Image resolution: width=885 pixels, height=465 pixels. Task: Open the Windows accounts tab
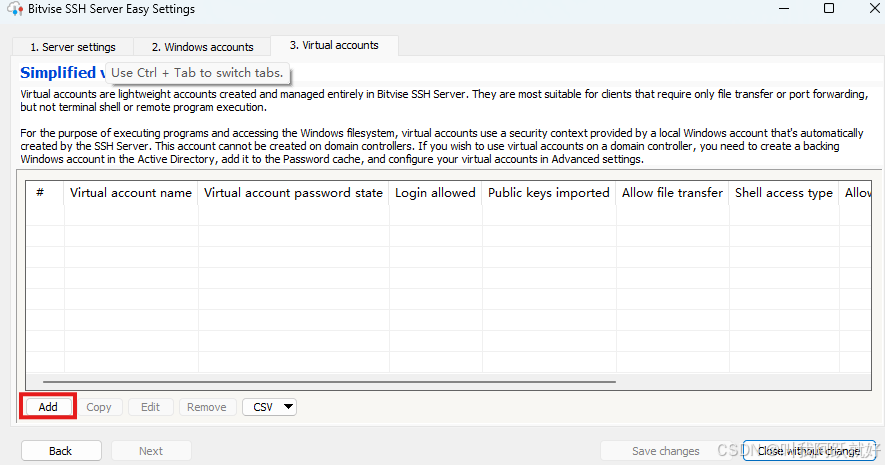[x=202, y=47]
